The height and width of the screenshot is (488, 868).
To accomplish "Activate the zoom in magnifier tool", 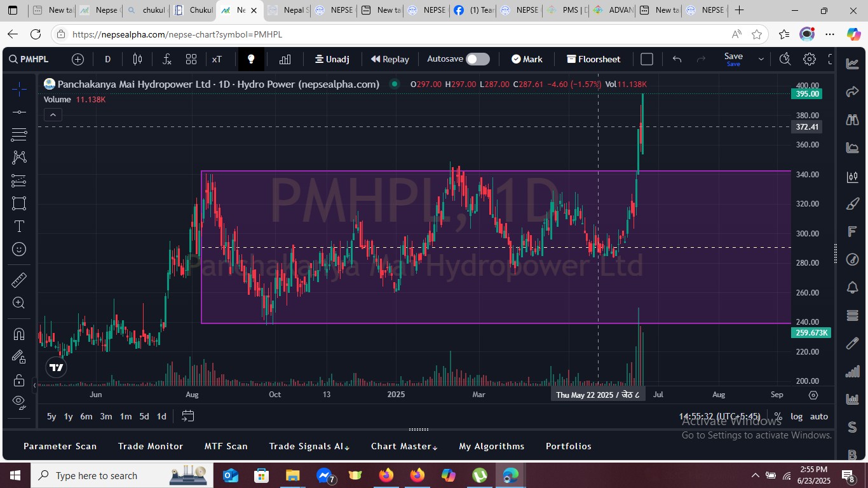I will coord(19,303).
